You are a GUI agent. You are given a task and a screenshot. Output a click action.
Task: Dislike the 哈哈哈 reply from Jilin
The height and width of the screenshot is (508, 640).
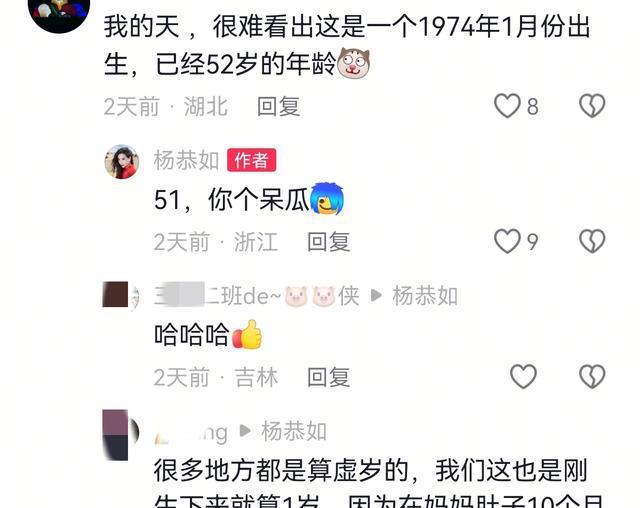[x=592, y=376]
